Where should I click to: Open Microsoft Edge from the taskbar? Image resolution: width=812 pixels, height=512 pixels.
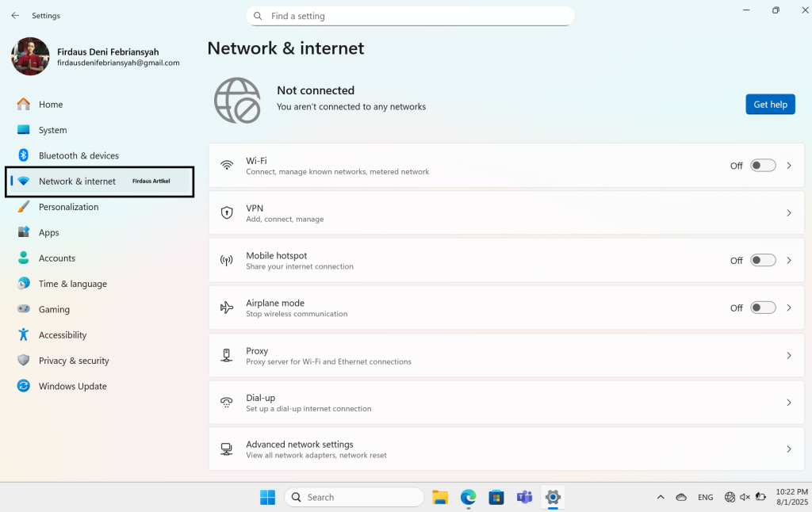click(468, 497)
